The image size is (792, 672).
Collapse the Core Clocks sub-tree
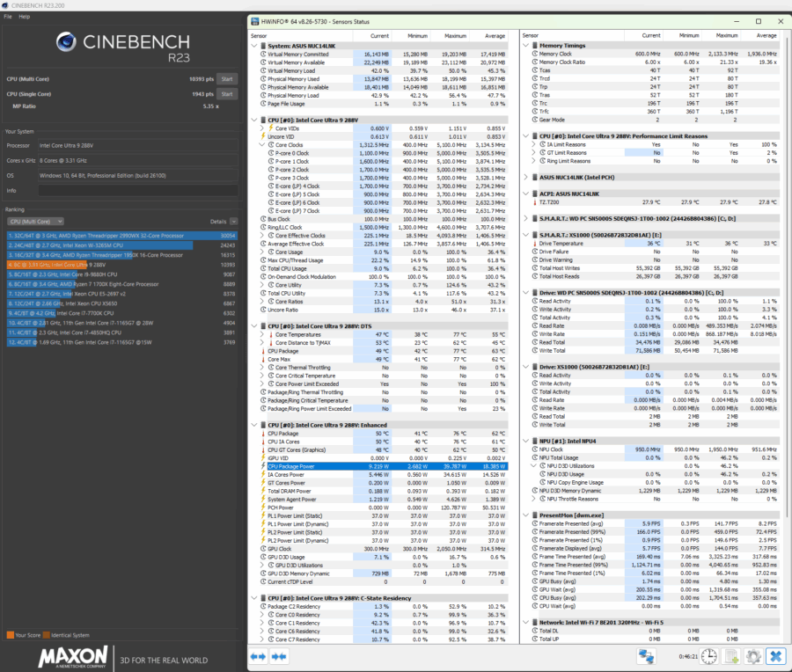[261, 145]
